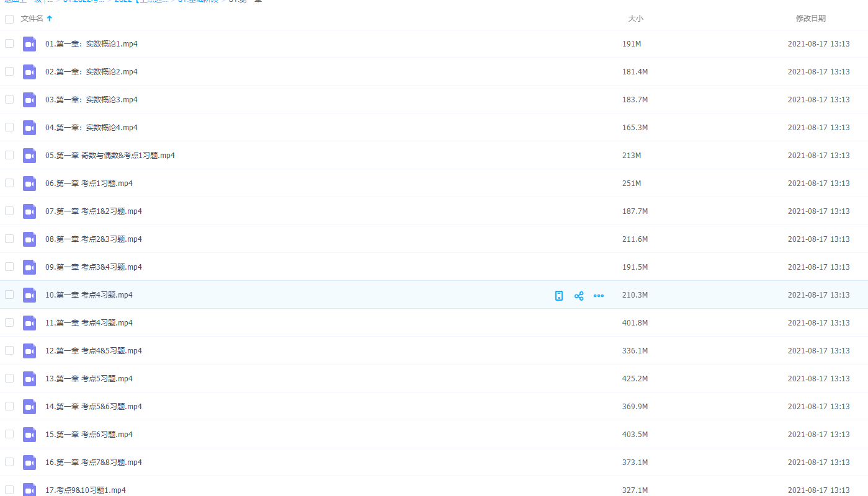Toggle the select-all checkbox in header
Image resolution: width=868 pixels, height=496 pixels.
[9, 19]
